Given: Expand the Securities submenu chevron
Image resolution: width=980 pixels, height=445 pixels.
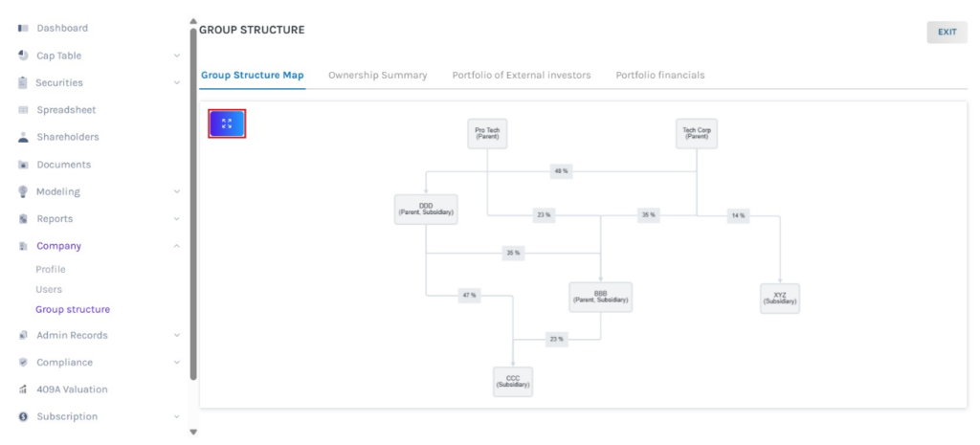Looking at the screenshot, I should (177, 83).
